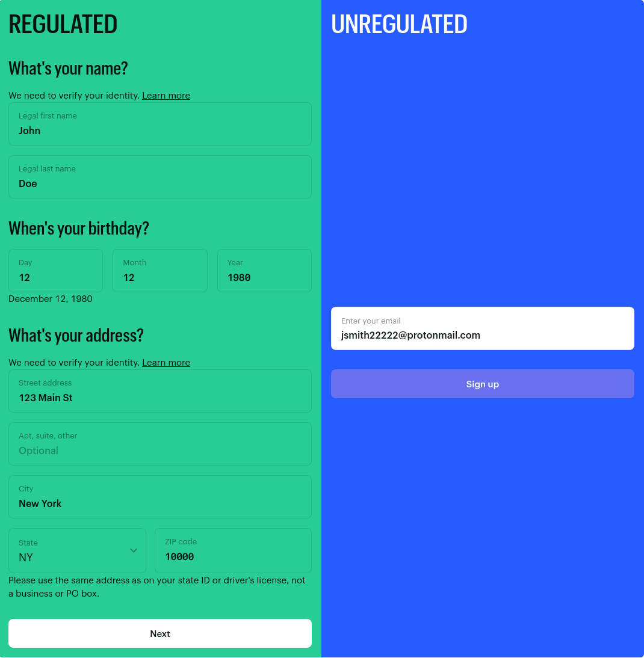Click the UNREGULATED heading
This screenshot has width=644, height=658.
pos(399,24)
